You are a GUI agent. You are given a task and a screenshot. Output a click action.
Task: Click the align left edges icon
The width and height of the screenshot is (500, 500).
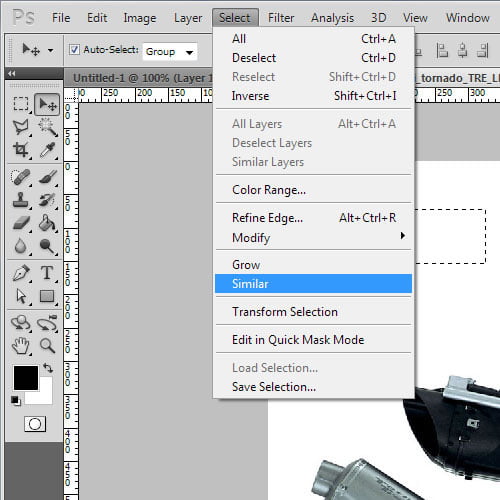(x=442, y=50)
